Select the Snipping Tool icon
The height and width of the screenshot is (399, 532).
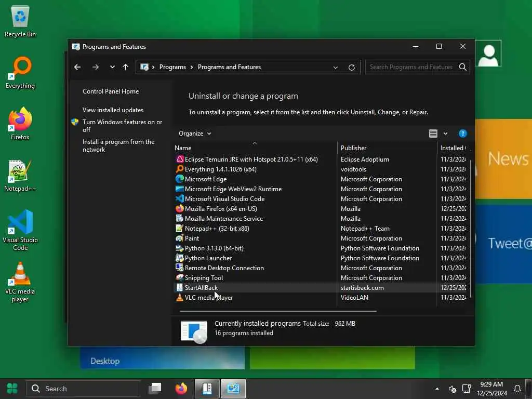point(179,277)
